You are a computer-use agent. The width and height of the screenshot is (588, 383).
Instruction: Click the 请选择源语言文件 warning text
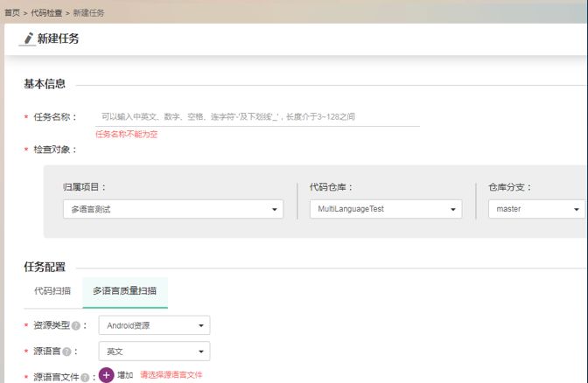(171, 375)
